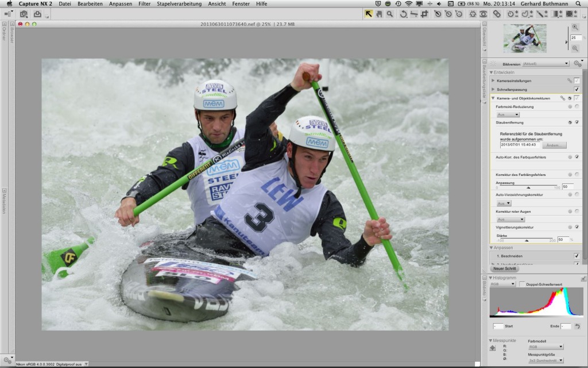The width and height of the screenshot is (588, 368).
Task: Click the histogram Start input field
Action: tap(498, 326)
